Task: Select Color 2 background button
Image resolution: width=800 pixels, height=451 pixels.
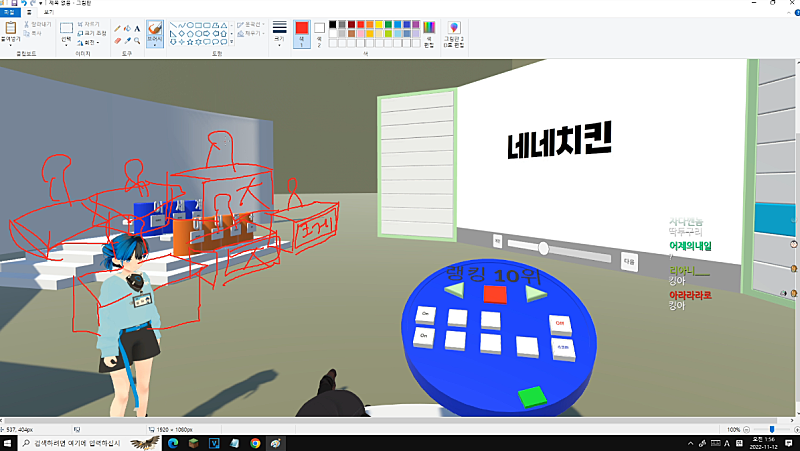Action: coord(319,34)
